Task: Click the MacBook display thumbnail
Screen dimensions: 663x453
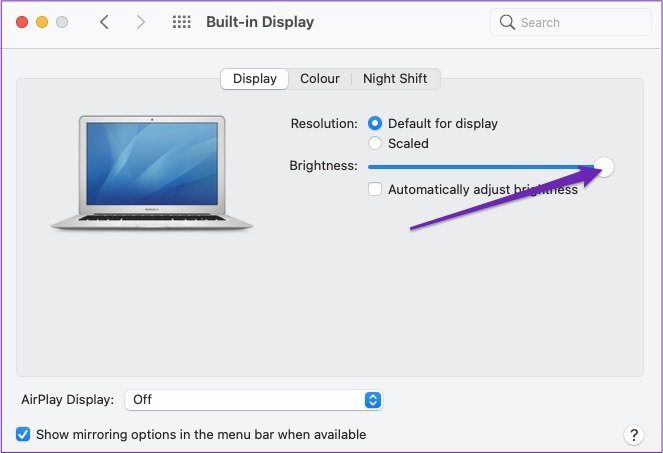Action: pos(152,173)
